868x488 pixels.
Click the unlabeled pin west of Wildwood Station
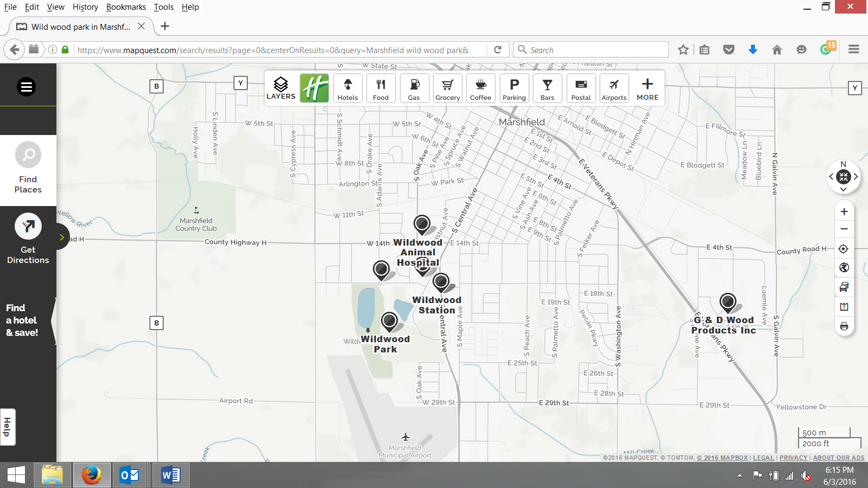pyautogui.click(x=381, y=269)
